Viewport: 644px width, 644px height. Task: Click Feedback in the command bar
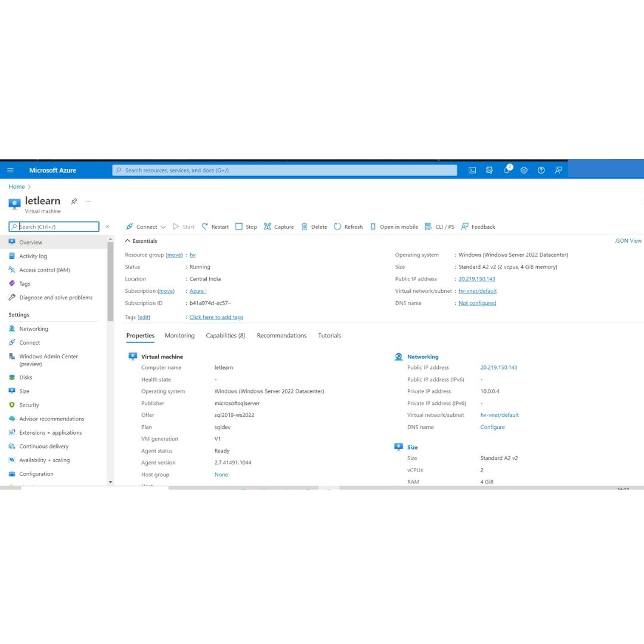(x=478, y=227)
